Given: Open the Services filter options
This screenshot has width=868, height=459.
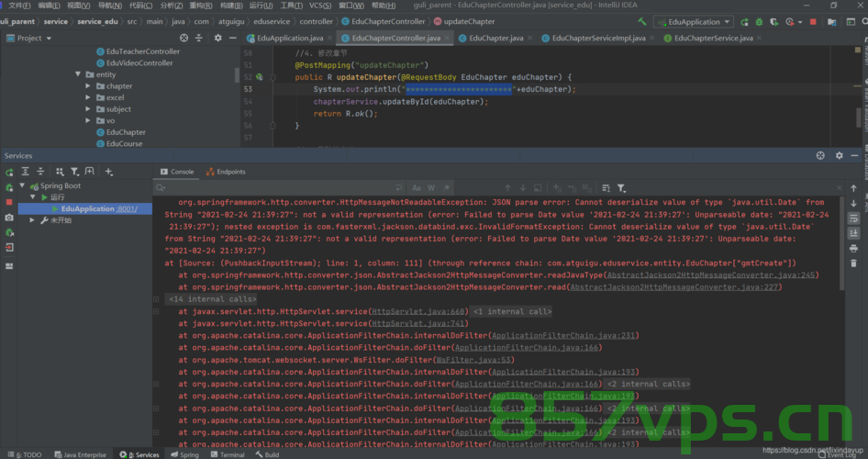Looking at the screenshot, I should 74,172.
